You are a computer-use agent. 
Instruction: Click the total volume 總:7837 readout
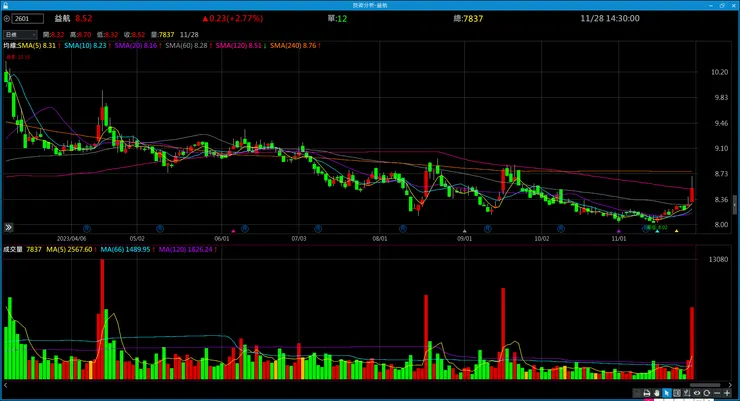point(468,18)
